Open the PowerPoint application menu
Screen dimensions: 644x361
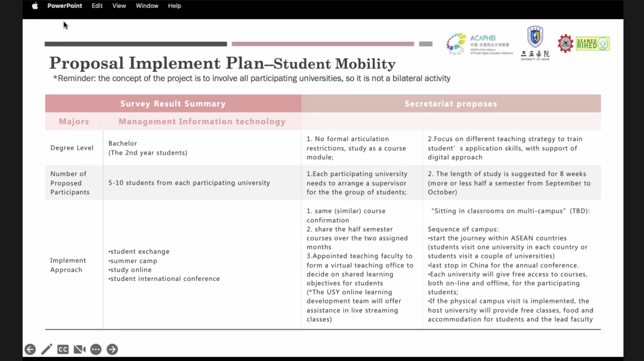click(x=65, y=6)
